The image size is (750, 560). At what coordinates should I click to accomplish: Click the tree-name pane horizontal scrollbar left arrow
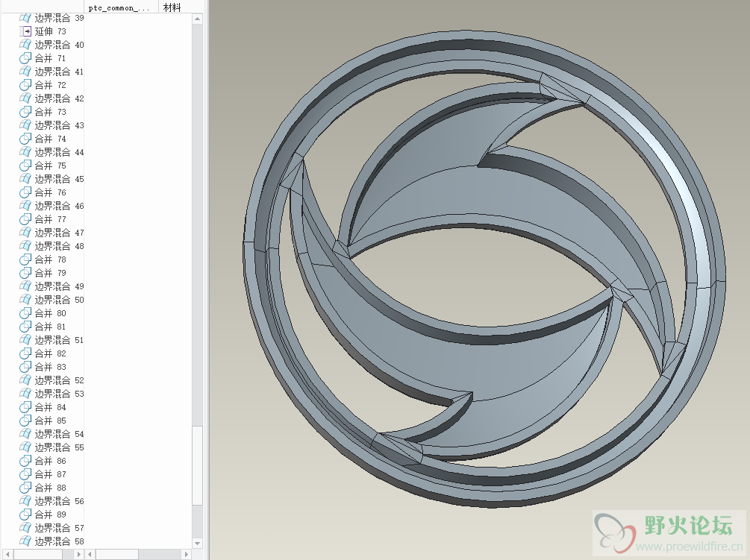coord(7,554)
